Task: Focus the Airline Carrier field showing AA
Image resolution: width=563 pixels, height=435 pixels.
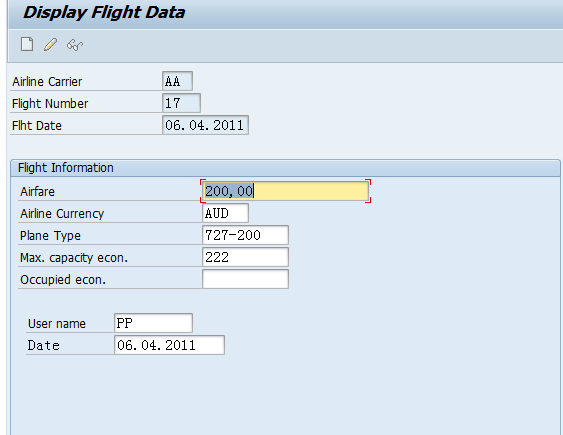Action: [x=177, y=81]
